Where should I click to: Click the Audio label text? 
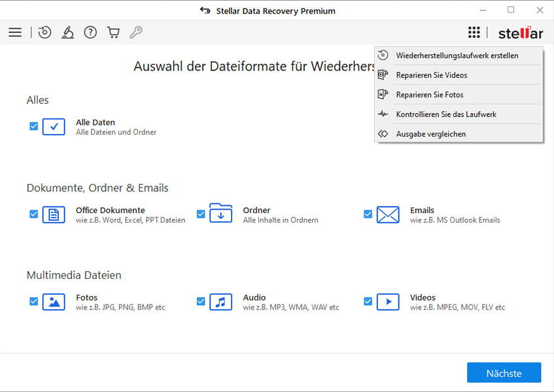pyautogui.click(x=254, y=297)
